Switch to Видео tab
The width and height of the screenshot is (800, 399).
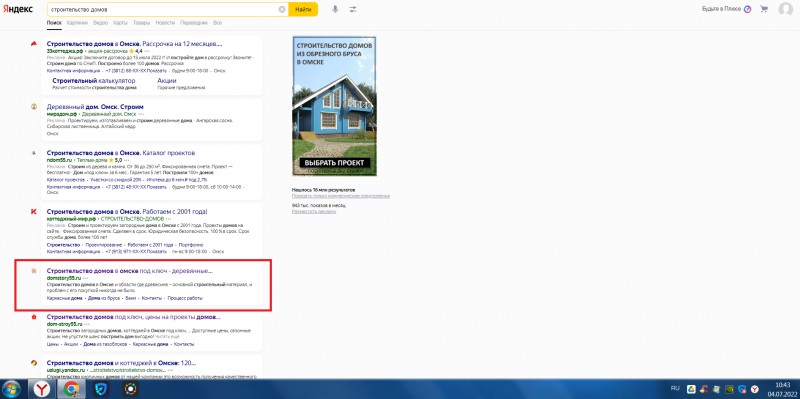pyautogui.click(x=101, y=23)
